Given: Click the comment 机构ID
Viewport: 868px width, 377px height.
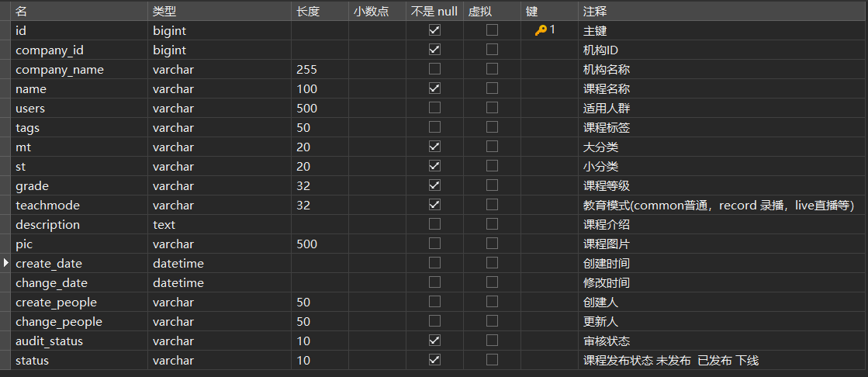Looking at the screenshot, I should 600,50.
